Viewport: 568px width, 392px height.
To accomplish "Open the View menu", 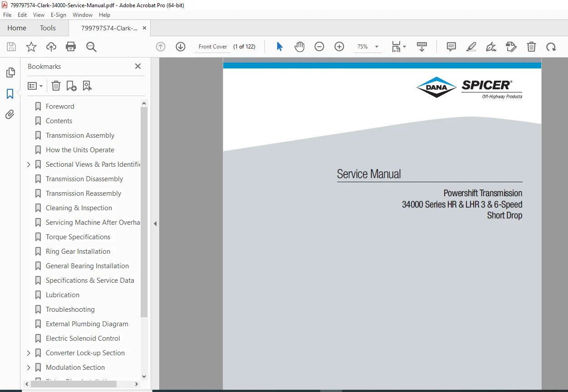I will coord(39,15).
